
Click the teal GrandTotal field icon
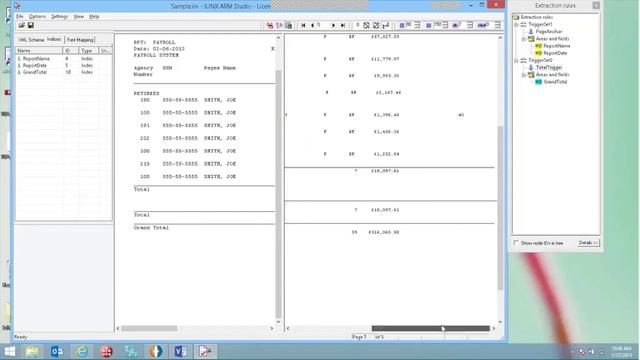pos(538,82)
